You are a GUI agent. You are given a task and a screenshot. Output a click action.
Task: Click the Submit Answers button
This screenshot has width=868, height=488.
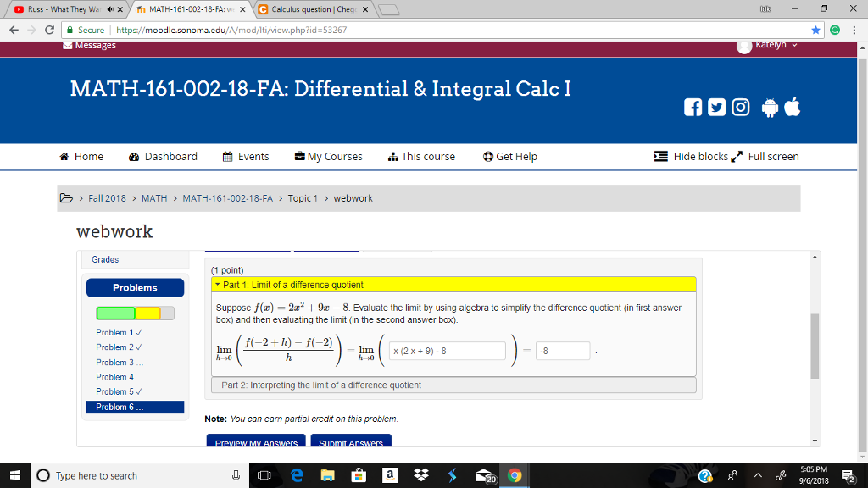350,442
